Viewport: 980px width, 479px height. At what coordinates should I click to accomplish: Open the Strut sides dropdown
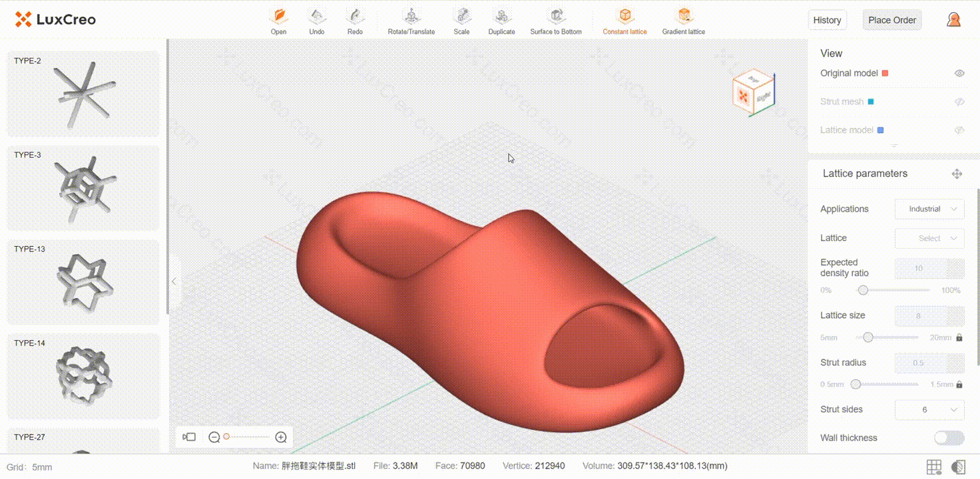point(929,410)
